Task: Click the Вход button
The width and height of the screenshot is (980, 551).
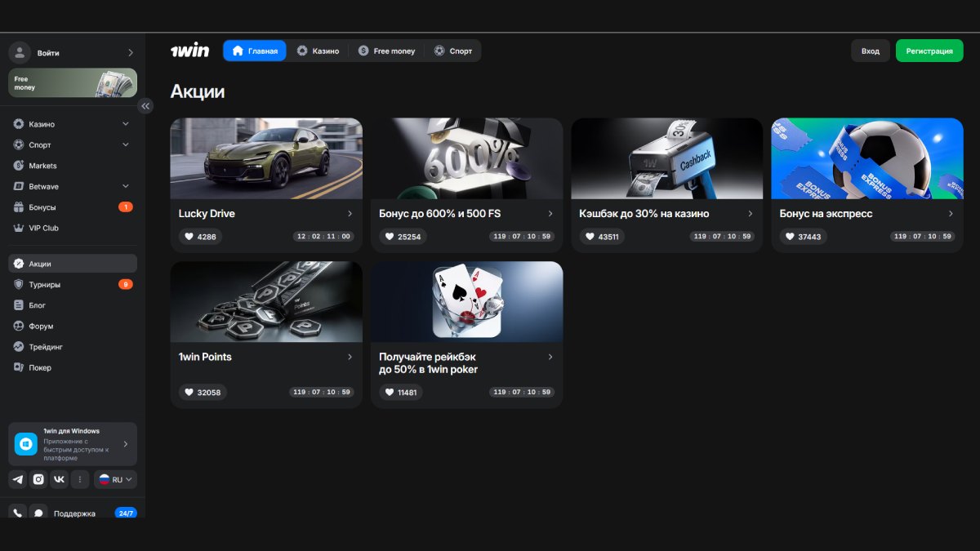Action: click(871, 51)
